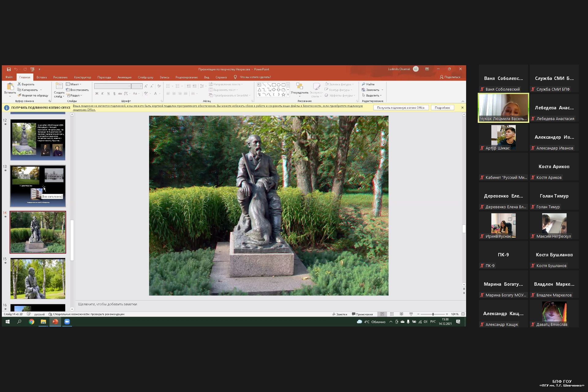Click the Поделиться share button
The height and width of the screenshot is (392, 588).
point(450,77)
